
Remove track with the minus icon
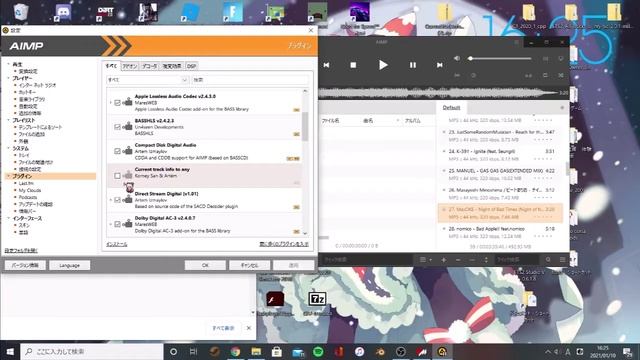click(x=458, y=260)
